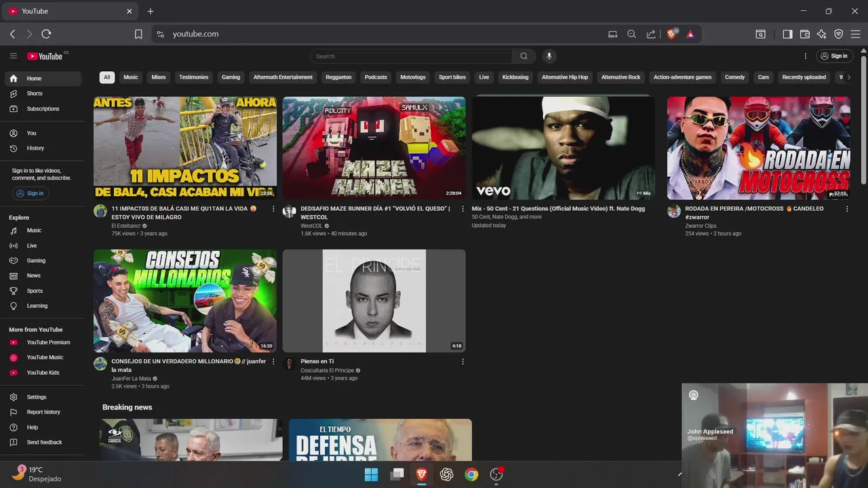Select the Alternative Hip Hop chip

(x=565, y=77)
